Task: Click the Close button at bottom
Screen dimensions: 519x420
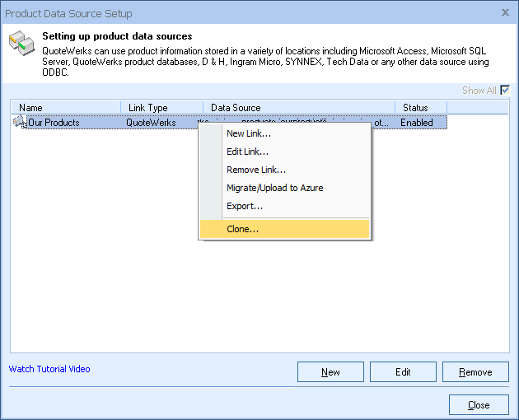Action: click(x=478, y=405)
